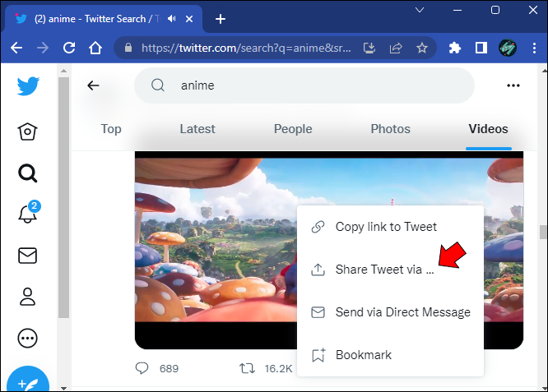548x392 pixels.
Task: Click the share page icon in address bar
Action: coord(396,48)
